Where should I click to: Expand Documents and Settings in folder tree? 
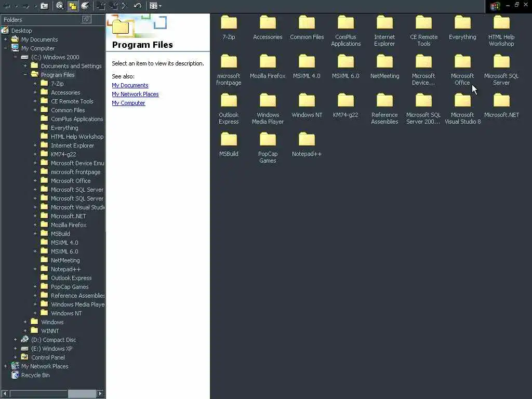(25, 66)
